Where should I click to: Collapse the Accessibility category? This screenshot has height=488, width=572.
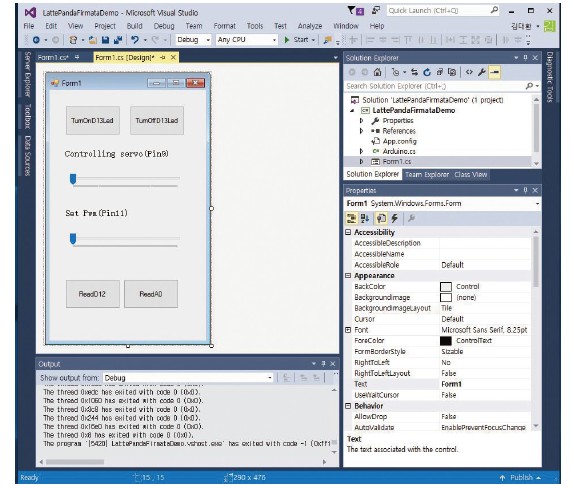[348, 232]
